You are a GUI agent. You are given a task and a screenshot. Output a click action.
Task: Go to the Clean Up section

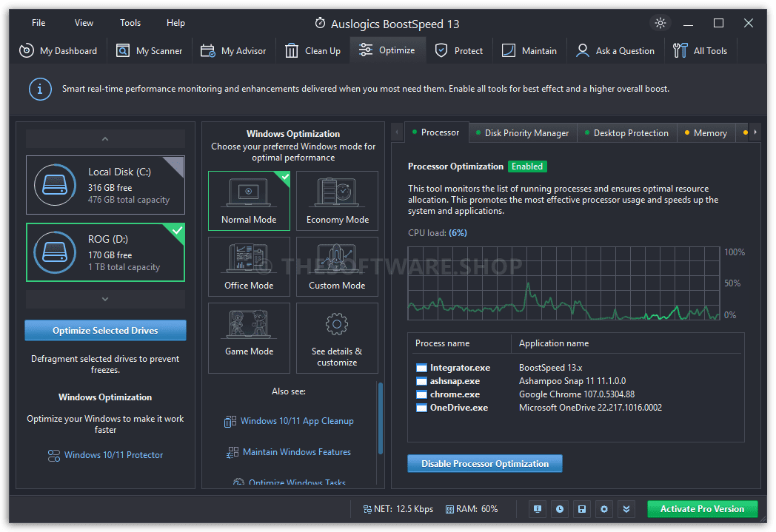click(x=312, y=50)
